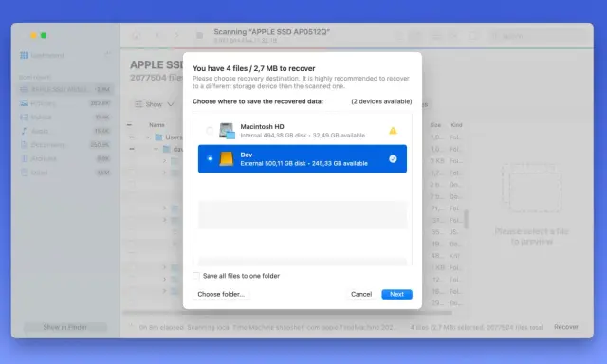The width and height of the screenshot is (607, 364).
Task: Click the stop scan square icon in toolbar
Action: point(199,36)
